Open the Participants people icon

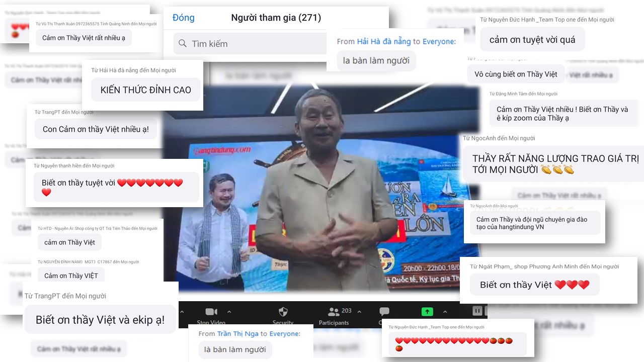tap(334, 312)
